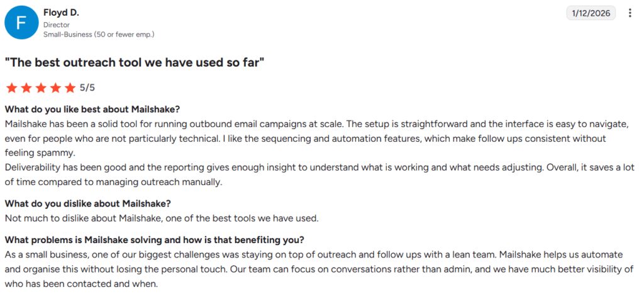
Task: Select the "What problems is Mailshake solving" heading
Action: pyautogui.click(x=155, y=240)
